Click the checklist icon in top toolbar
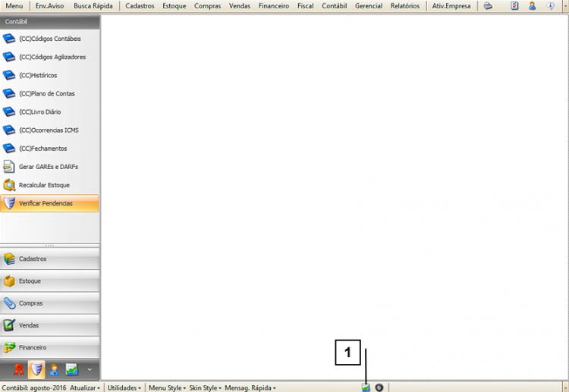The image size is (569, 392). click(515, 6)
